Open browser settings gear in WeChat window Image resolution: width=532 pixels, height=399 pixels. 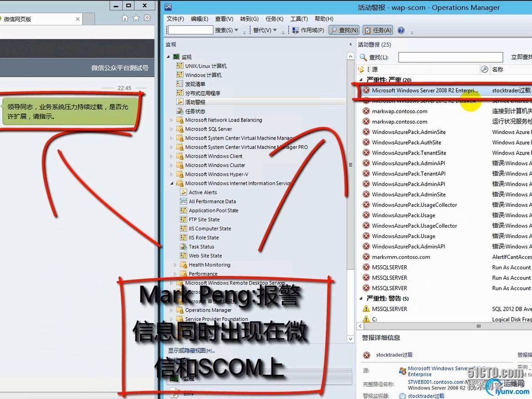[147, 18]
